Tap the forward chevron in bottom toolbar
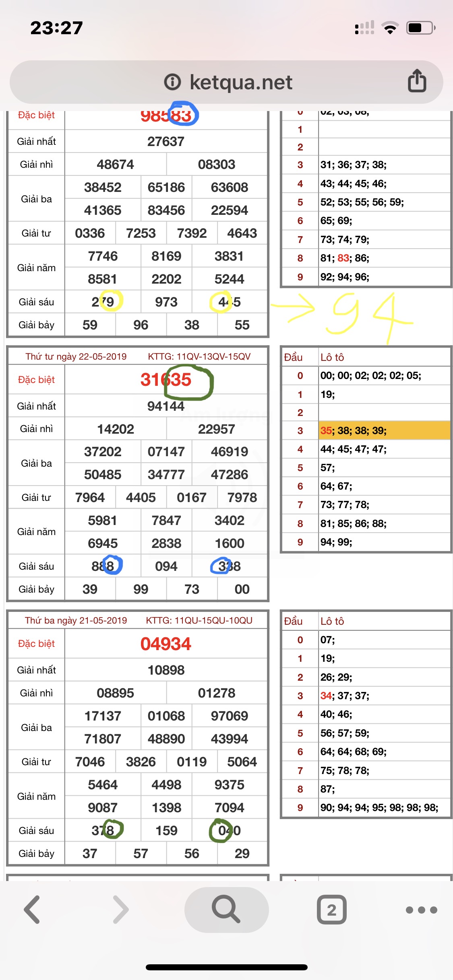Viewport: 453px width, 980px height. click(121, 910)
